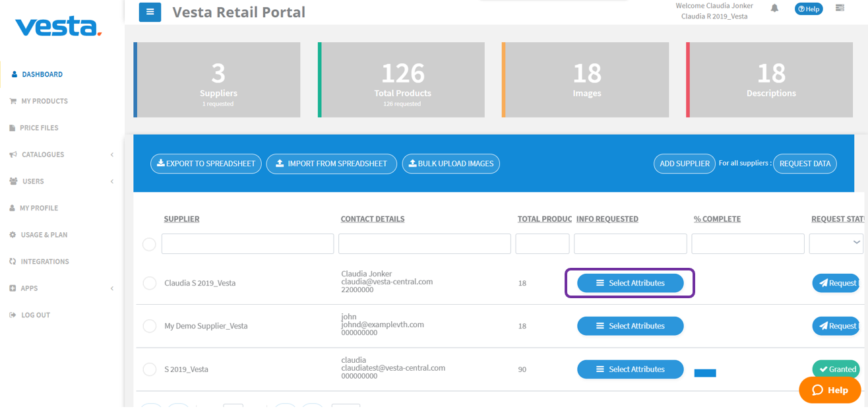Click Import from Spreadsheet button
Viewport: 868px width, 409px height.
click(331, 164)
